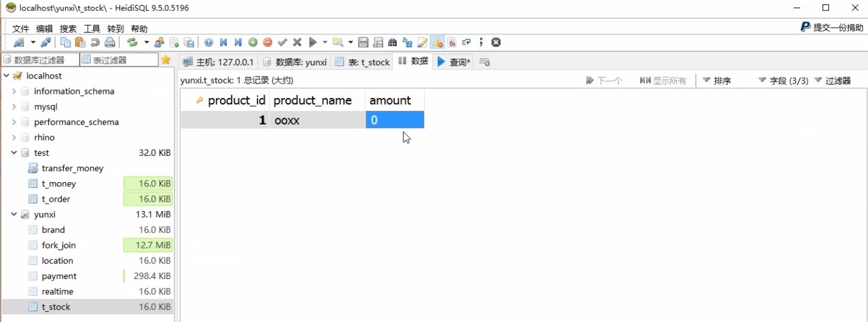Select transfer_money in the tree
Image resolution: width=868 pixels, height=322 pixels.
pos(72,168)
